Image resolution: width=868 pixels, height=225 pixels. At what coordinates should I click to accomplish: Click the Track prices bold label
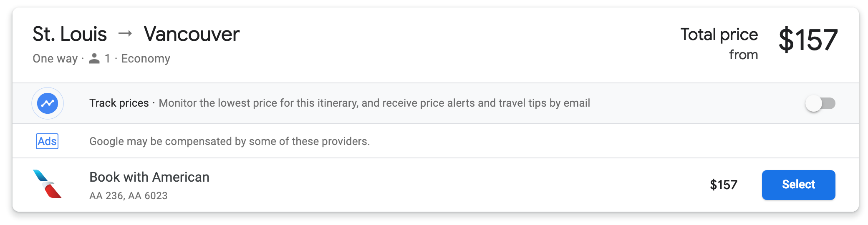(x=119, y=103)
